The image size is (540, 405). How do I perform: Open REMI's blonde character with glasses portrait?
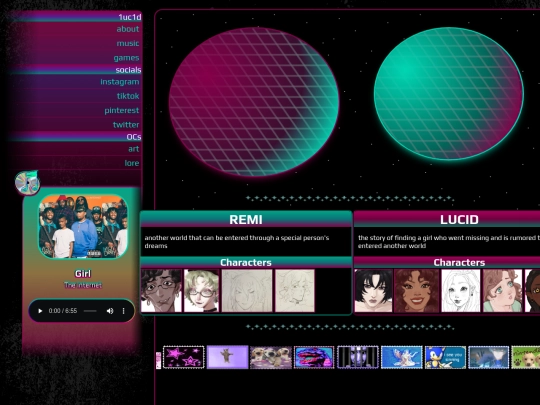(201, 291)
